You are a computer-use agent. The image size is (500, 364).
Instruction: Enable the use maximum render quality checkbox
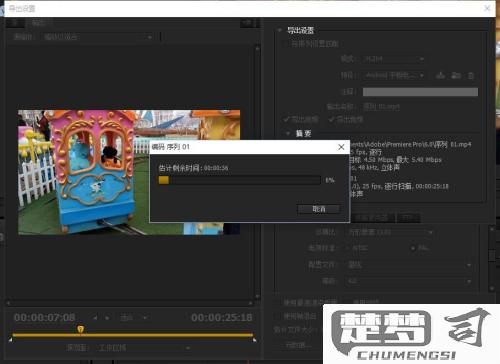pos(277,303)
